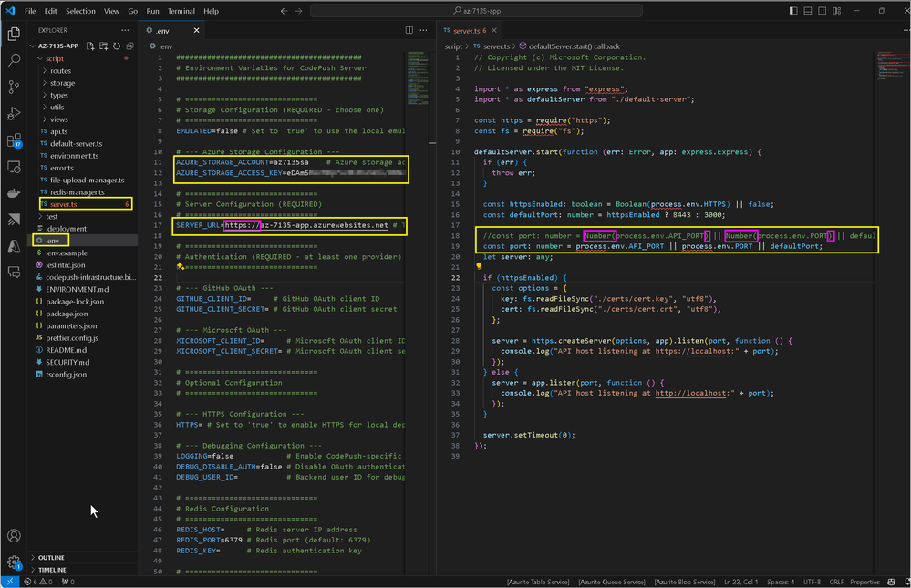The image size is (911, 588).
Task: Open the Manage gear icon
Action: (14, 562)
